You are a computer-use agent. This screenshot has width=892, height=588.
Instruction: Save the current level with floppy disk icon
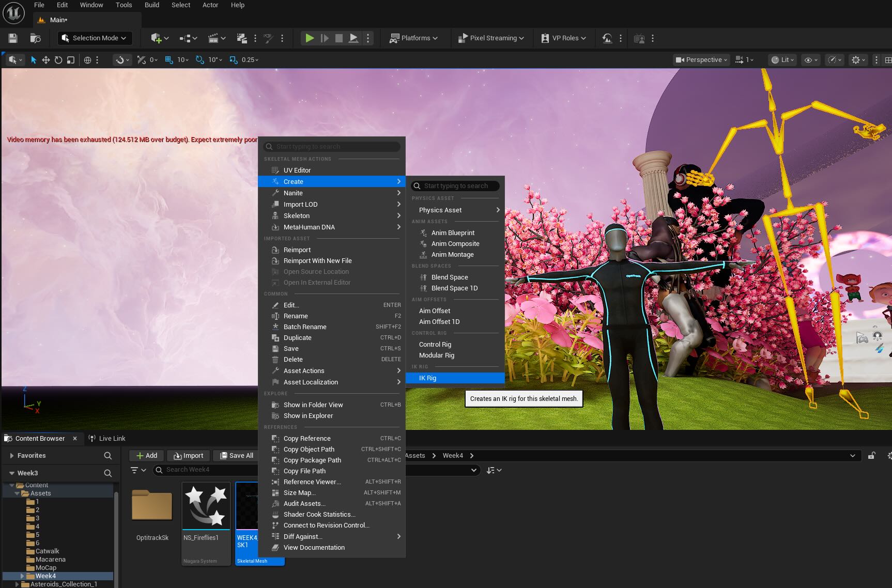(x=12, y=38)
